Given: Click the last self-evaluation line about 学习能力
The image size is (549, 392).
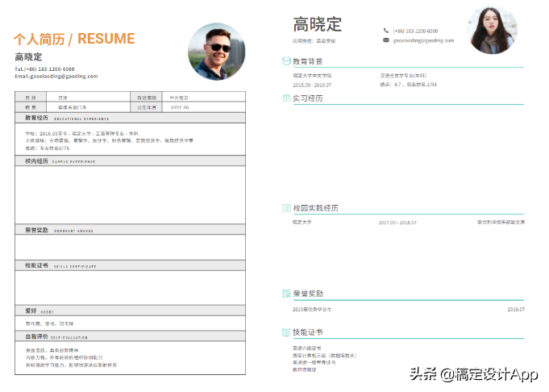Looking at the screenshot, I should click(71, 365).
